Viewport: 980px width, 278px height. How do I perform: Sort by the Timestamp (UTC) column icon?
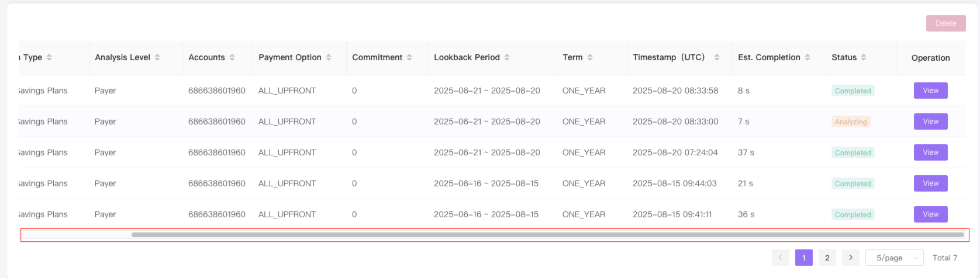(717, 57)
